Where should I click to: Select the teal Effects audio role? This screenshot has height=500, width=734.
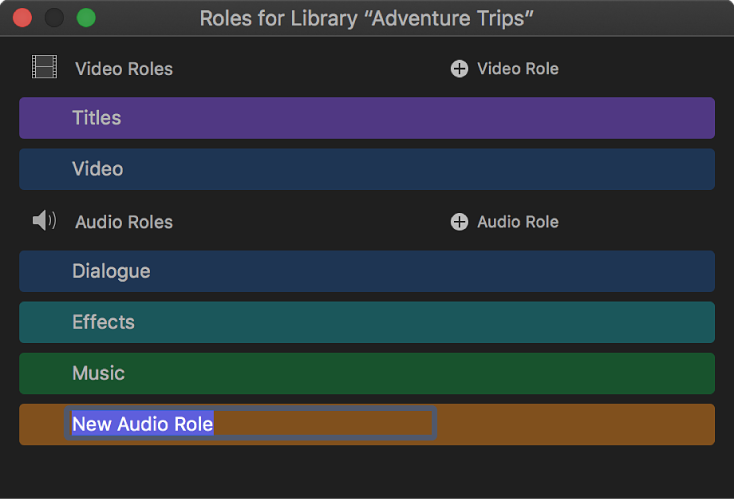[366, 322]
